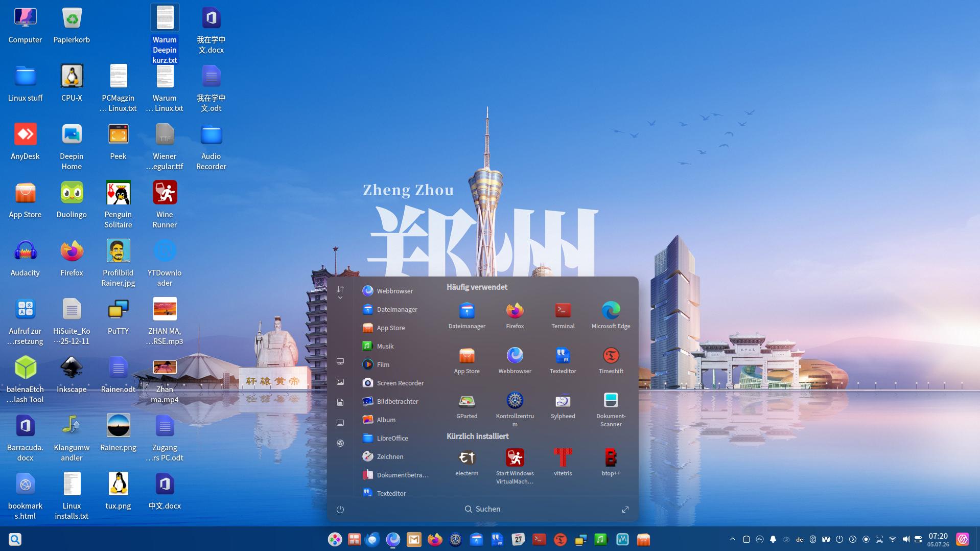Open Microsoft Edge in the launcher grid
Viewport: 980px width, 551px height.
click(x=611, y=315)
